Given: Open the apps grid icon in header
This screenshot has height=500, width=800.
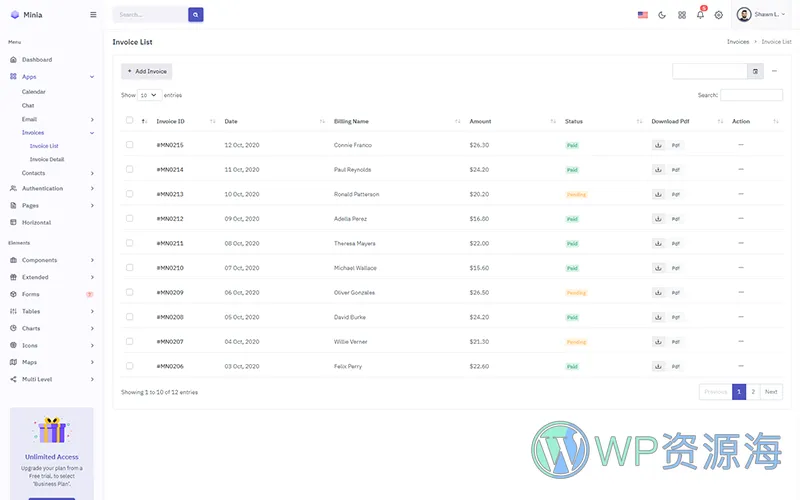Looking at the screenshot, I should 682,15.
